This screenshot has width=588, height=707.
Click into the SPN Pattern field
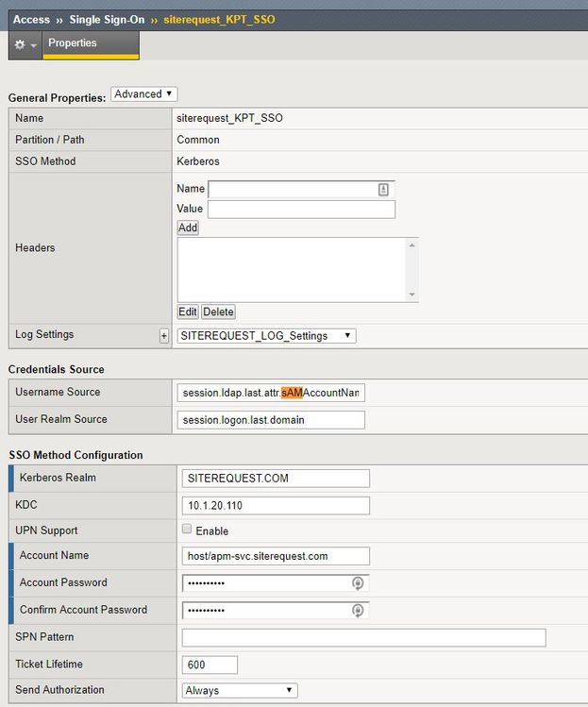coord(363,638)
